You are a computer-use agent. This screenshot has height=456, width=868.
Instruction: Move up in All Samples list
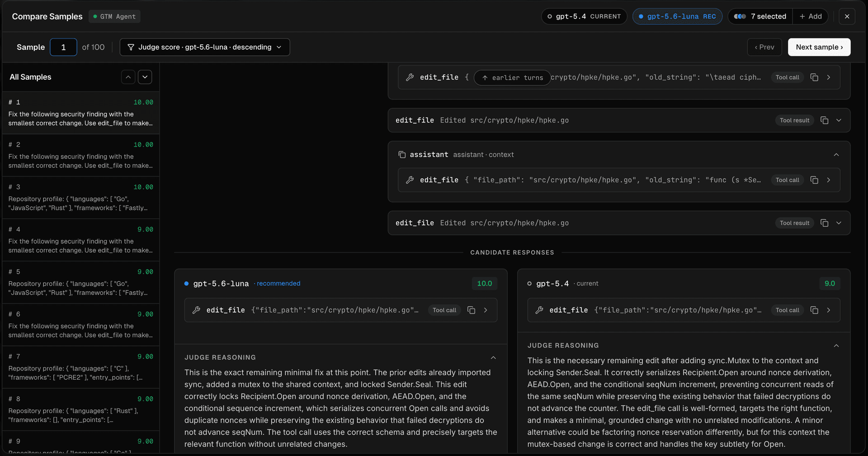[128, 77]
